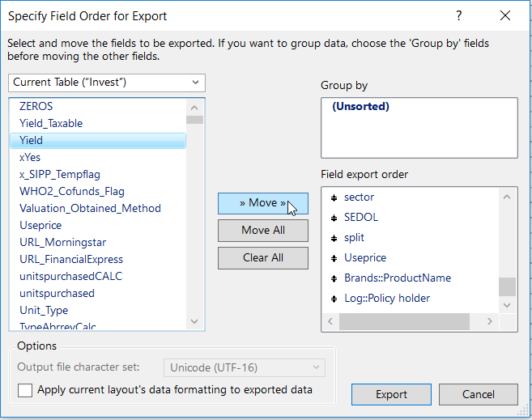Close the Specify Field Order dialog

tap(506, 15)
